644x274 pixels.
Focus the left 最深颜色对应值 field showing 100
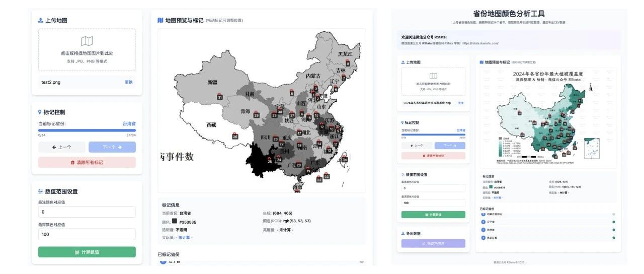[x=87, y=234]
